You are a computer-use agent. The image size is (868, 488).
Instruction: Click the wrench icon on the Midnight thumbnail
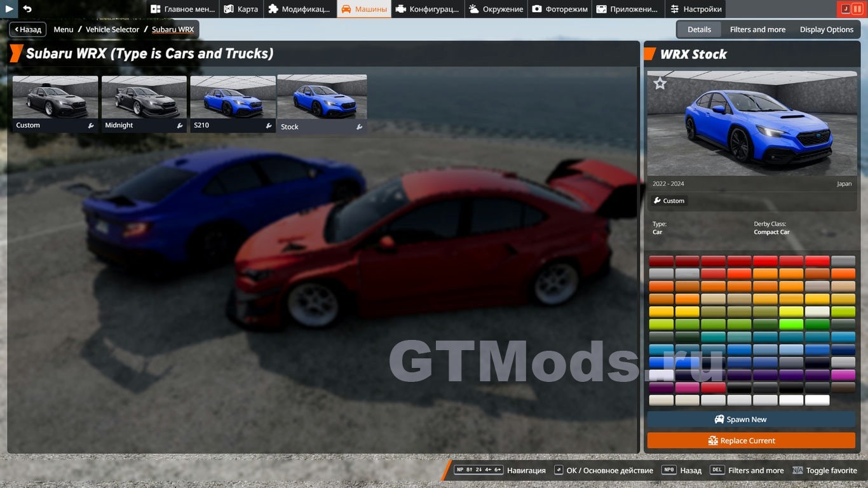[x=180, y=126]
